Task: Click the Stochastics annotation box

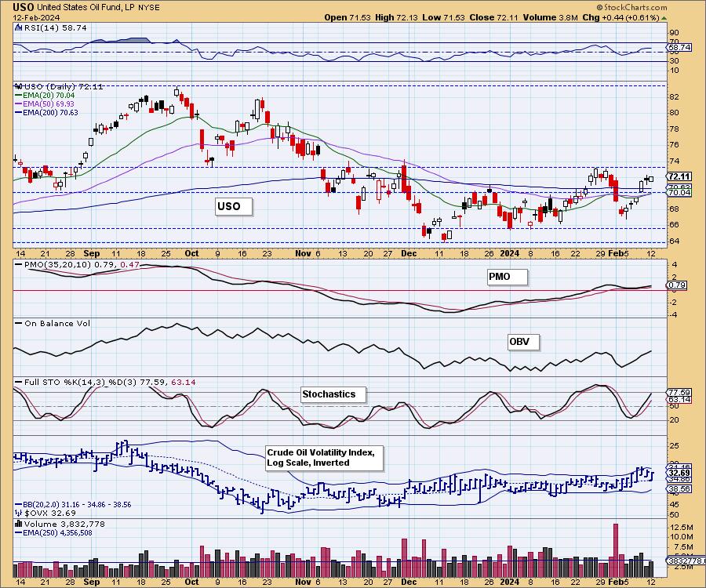Action: click(x=333, y=394)
